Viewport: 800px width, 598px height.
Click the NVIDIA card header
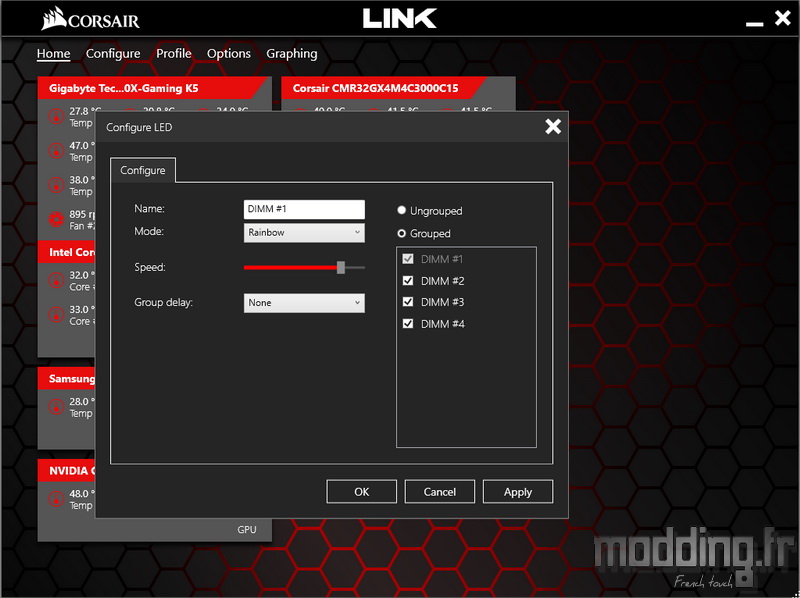click(x=66, y=470)
